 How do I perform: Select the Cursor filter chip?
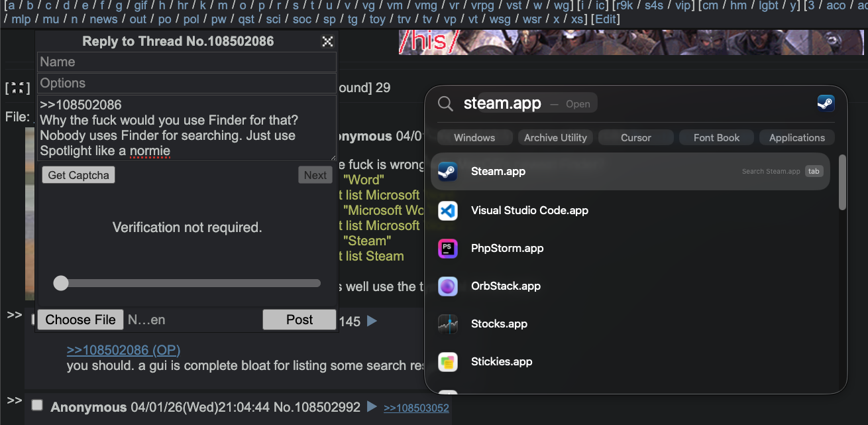(636, 138)
